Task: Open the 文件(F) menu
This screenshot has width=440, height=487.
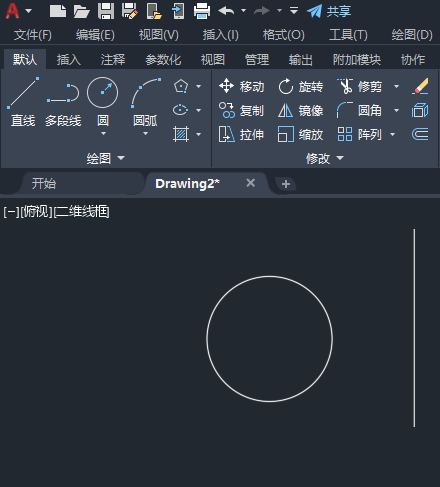Action: pos(33,35)
